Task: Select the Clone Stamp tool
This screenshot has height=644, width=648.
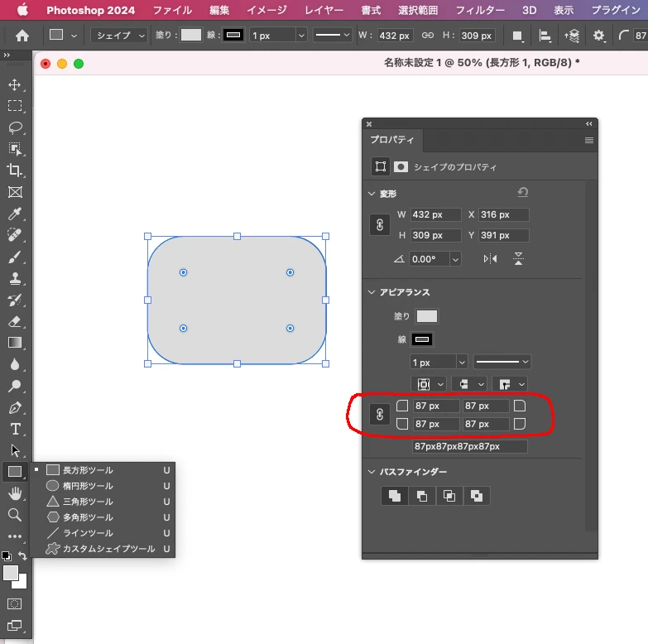Action: pos(15,278)
